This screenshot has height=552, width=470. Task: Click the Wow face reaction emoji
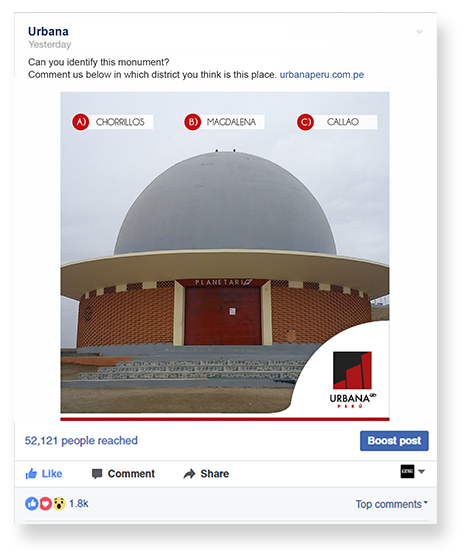pos(59,503)
